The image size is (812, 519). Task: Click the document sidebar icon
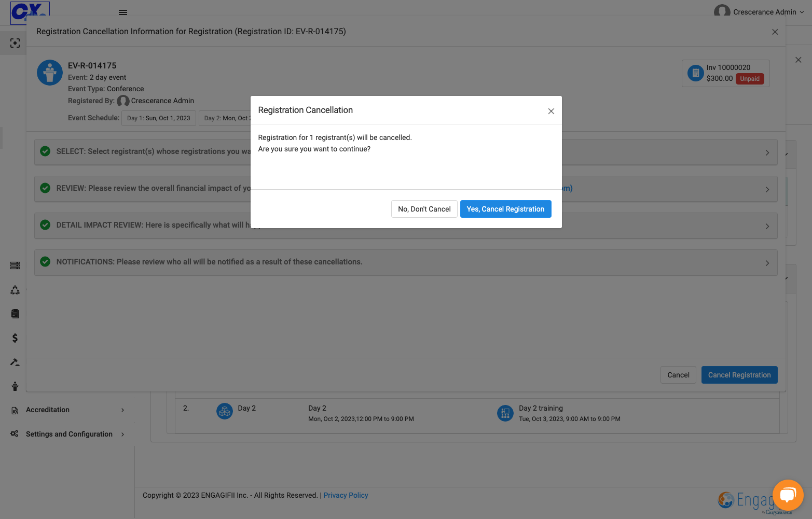click(x=15, y=314)
